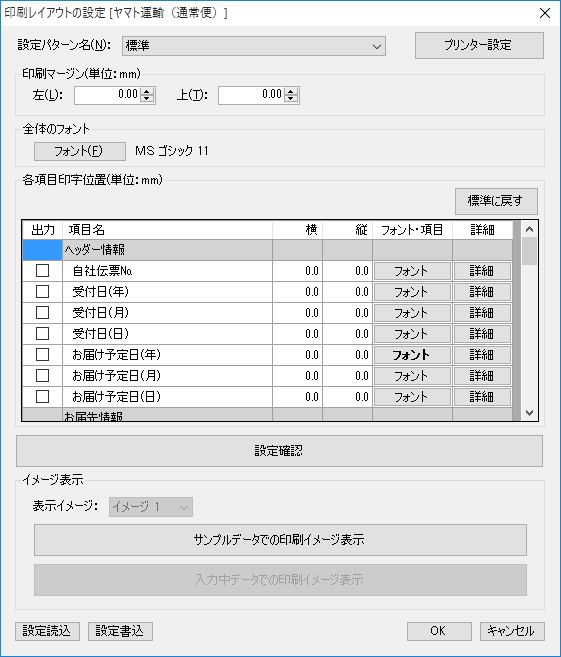Image resolution: width=561 pixels, height=657 pixels.
Task: Tick the 自社伝票№ output checkbox
Action: click(42, 271)
